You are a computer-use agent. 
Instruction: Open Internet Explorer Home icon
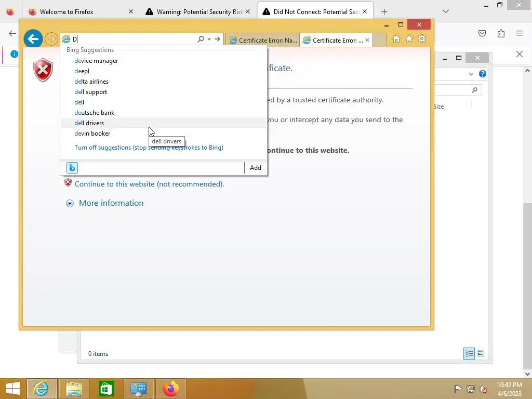396,38
